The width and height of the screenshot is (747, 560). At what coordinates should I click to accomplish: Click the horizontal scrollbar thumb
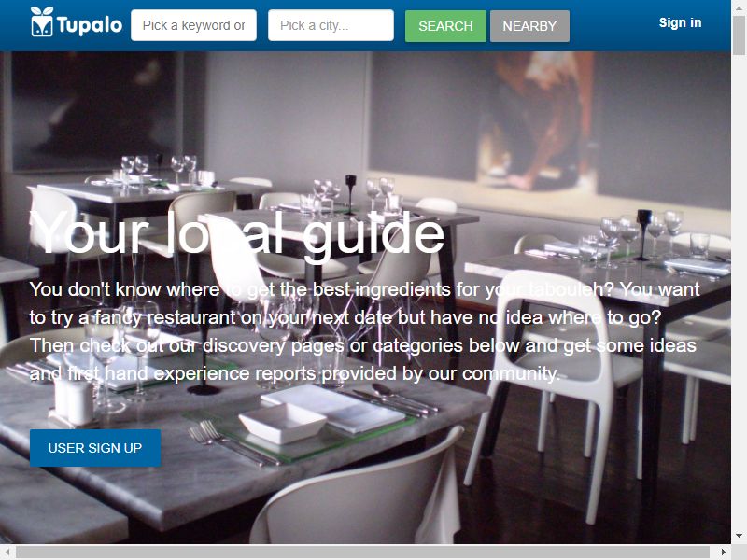pyautogui.click(x=362, y=552)
